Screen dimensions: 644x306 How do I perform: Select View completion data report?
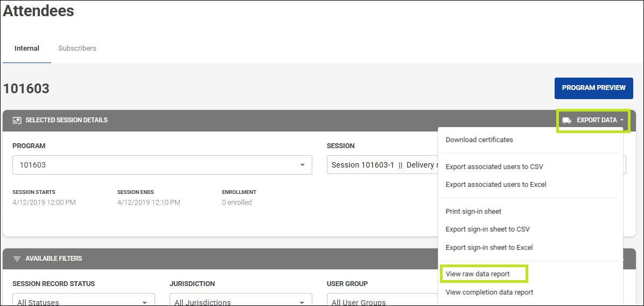tap(489, 293)
